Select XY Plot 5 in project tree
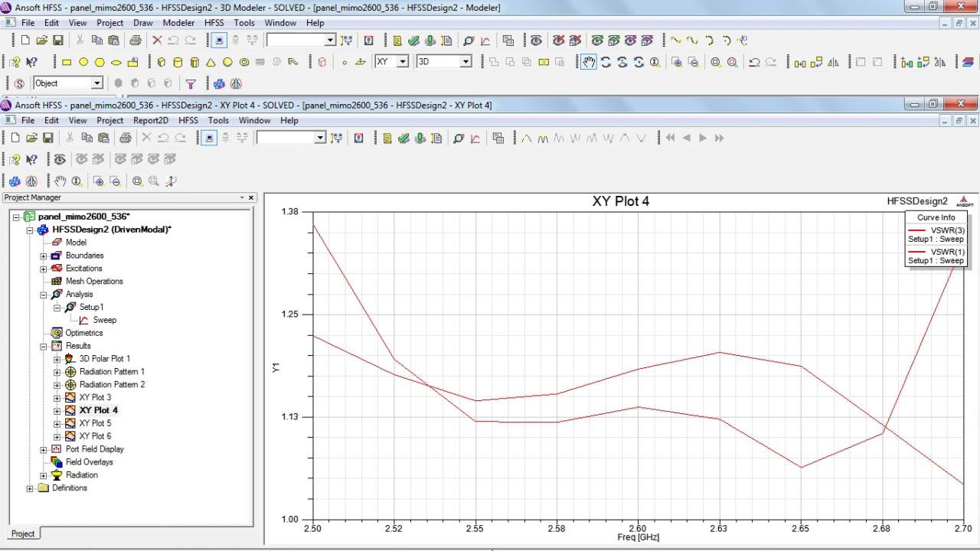The width and height of the screenshot is (980, 551). coord(95,423)
